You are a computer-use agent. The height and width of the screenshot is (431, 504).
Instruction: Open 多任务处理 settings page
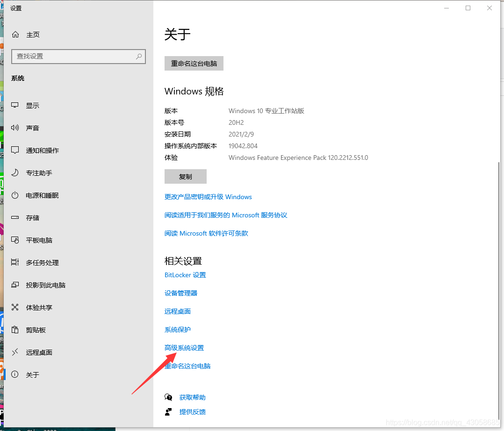(x=43, y=263)
